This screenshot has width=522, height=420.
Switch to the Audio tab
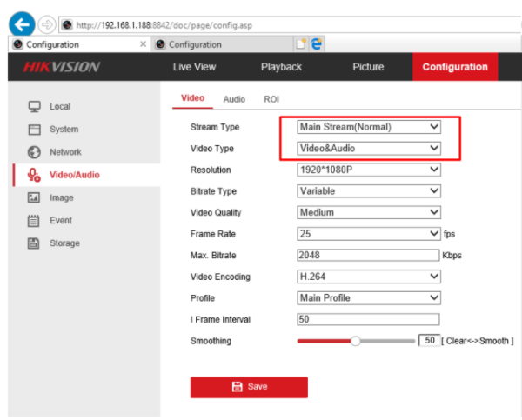(x=234, y=100)
